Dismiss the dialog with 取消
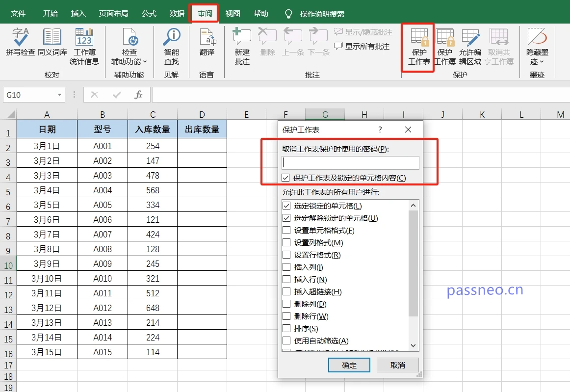 pos(397,365)
